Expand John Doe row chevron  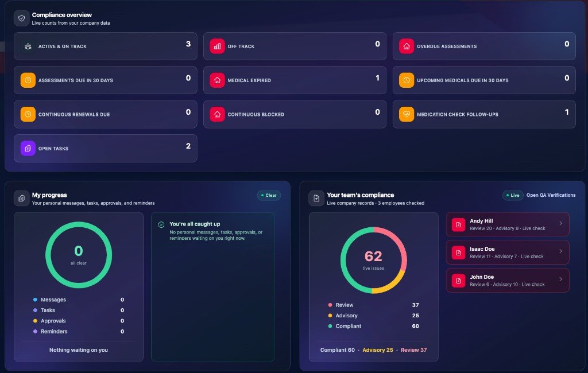pos(560,279)
